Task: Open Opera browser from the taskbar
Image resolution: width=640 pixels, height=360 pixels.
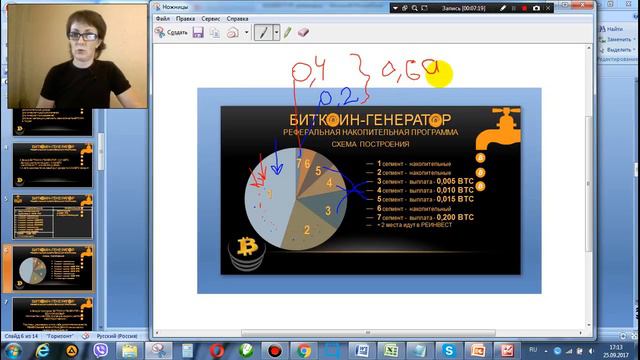Action: click(x=217, y=351)
